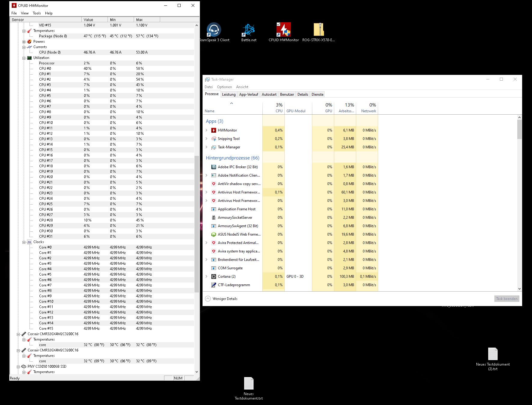The width and height of the screenshot is (532, 405).
Task: Click Application Frame Host icon
Action: (x=214, y=209)
